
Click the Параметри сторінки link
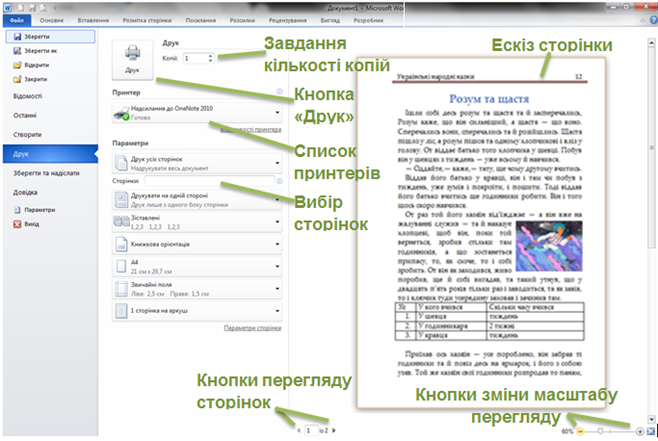252,328
